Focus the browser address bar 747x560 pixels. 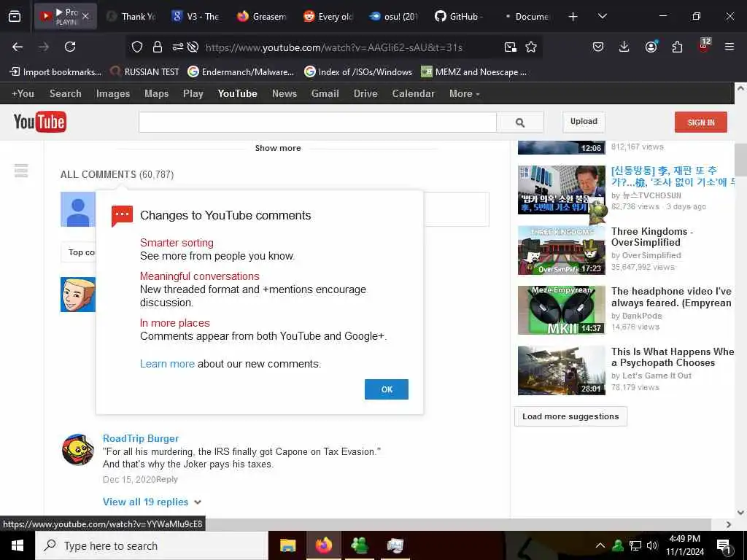[333, 47]
